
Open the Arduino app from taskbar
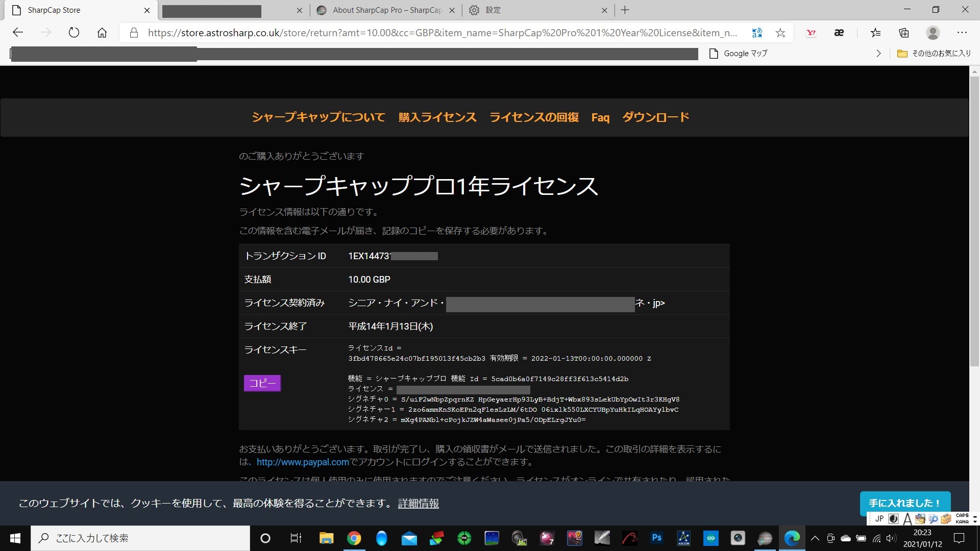710,538
